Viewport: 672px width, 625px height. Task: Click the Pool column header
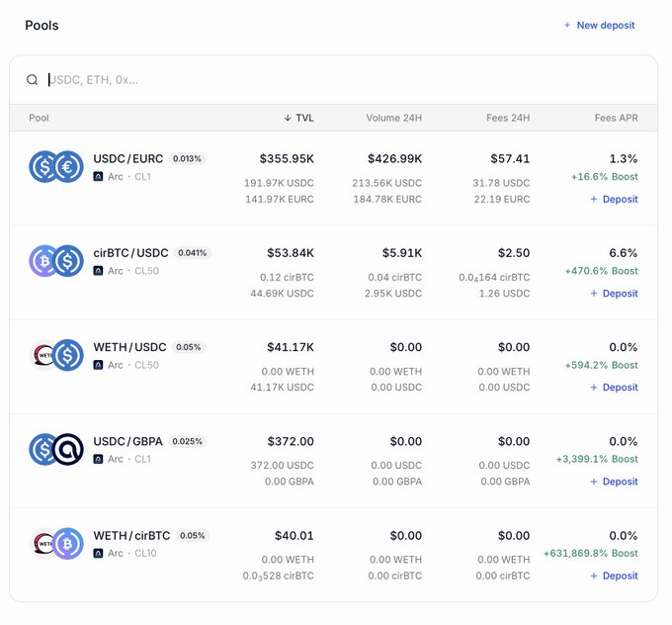tap(39, 118)
